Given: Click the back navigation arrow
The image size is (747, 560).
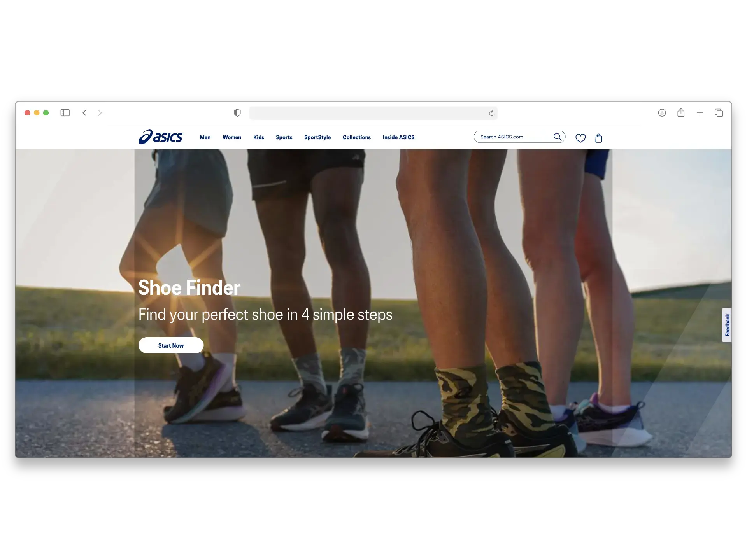Looking at the screenshot, I should (x=85, y=113).
